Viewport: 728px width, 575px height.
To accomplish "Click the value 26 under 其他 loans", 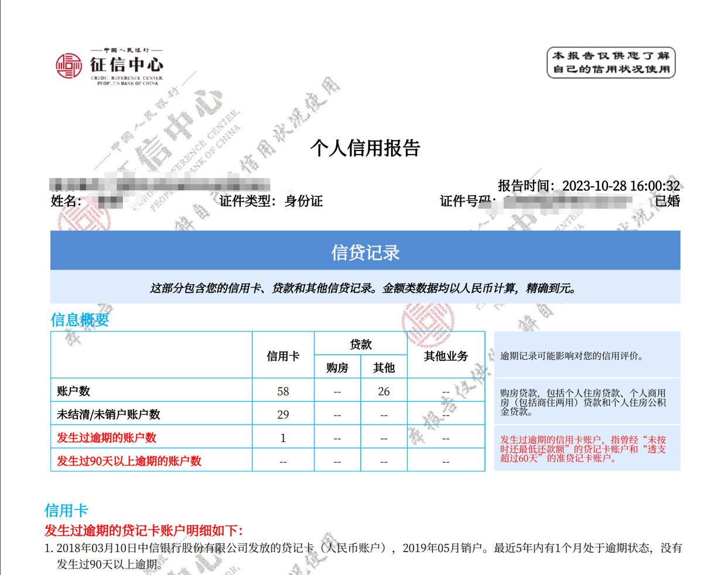I will click(x=384, y=391).
